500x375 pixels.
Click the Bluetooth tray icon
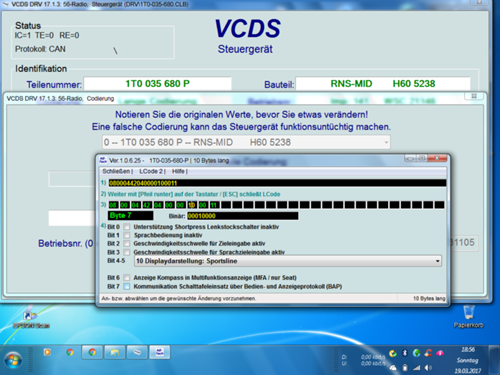405,353
